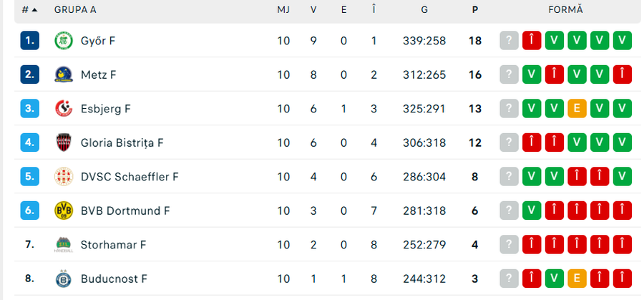Image resolution: width=644 pixels, height=300 pixels.
Task: Click Győr F's gray question mark badge
Action: point(509,41)
